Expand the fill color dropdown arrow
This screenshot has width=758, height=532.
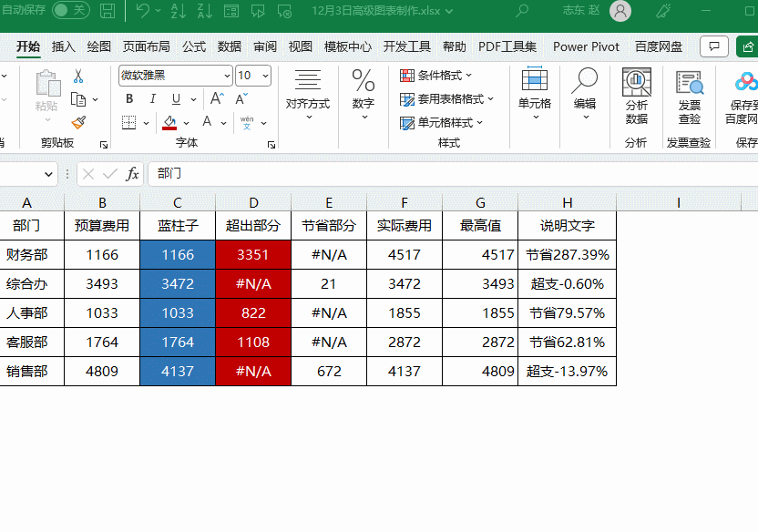(x=187, y=123)
